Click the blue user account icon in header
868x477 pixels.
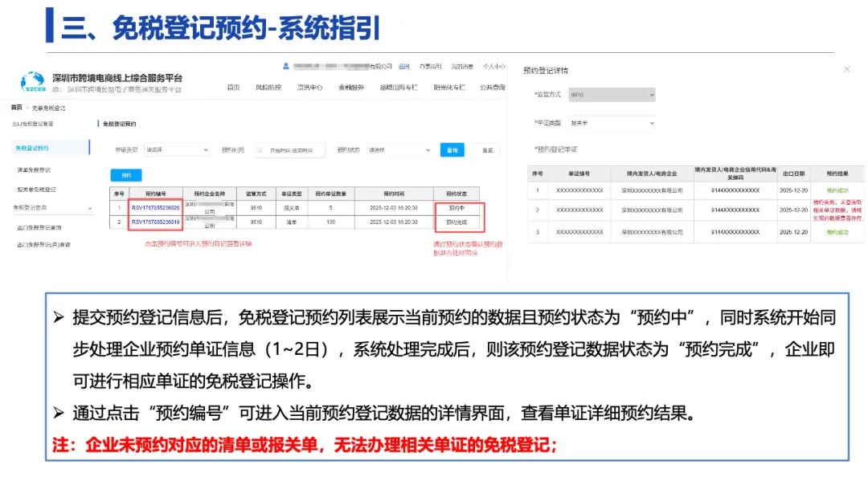[x=285, y=65]
